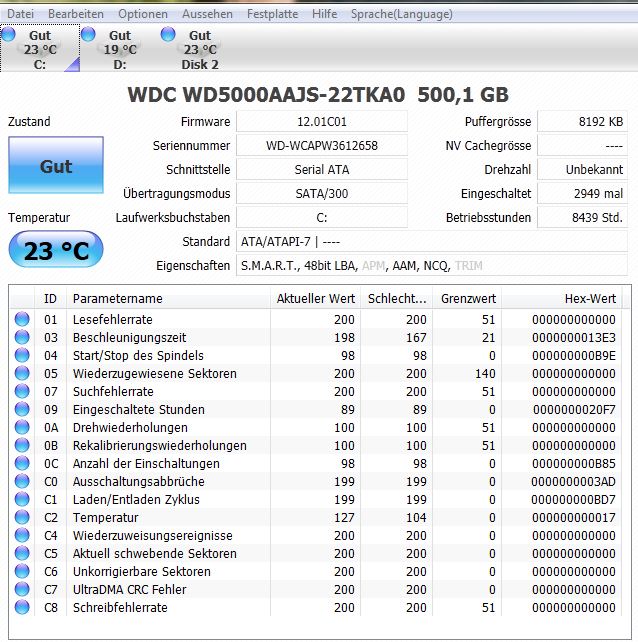Click status icon for Rekalibrierungswiederholungen
Image resolution: width=638 pixels, height=642 pixels.
click(22, 445)
